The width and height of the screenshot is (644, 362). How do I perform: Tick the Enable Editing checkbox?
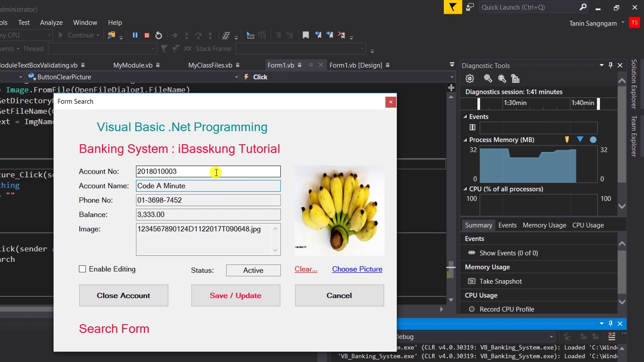point(82,269)
